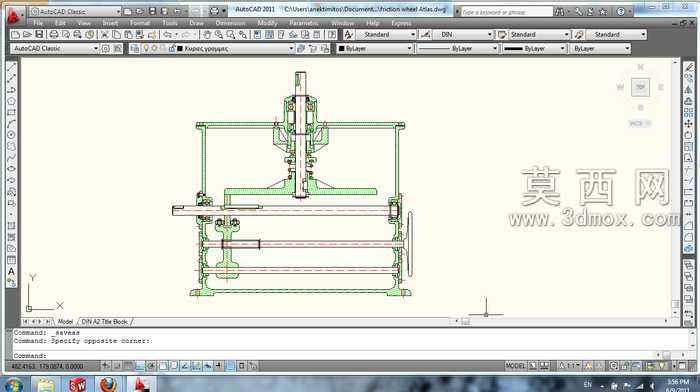Select the Circle tool in Draw toolbar
This screenshot has width=700, height=392.
pos(12,135)
